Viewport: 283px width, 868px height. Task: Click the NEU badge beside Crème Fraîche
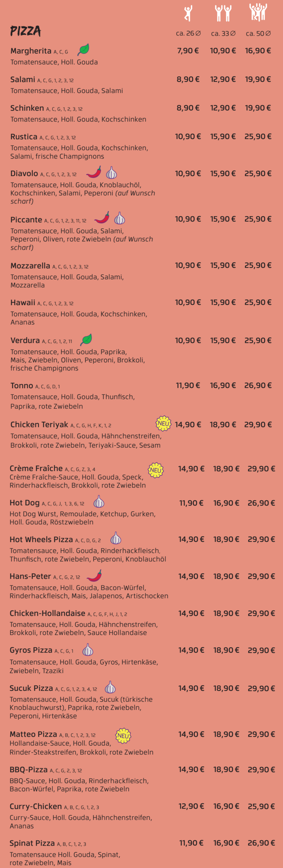pyautogui.click(x=156, y=470)
